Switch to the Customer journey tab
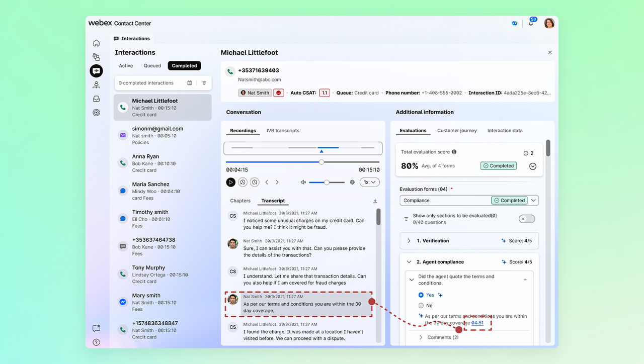This screenshot has width=644, height=364. (456, 131)
